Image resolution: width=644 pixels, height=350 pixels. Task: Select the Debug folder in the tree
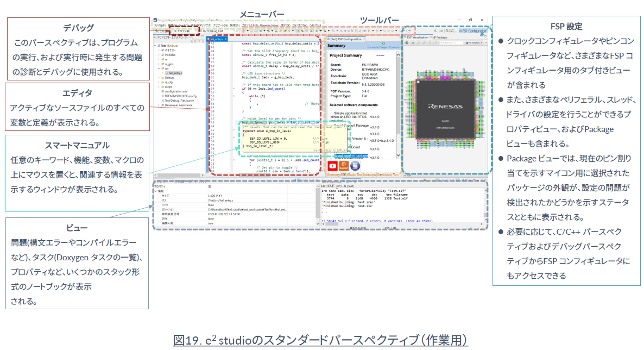click(x=168, y=77)
